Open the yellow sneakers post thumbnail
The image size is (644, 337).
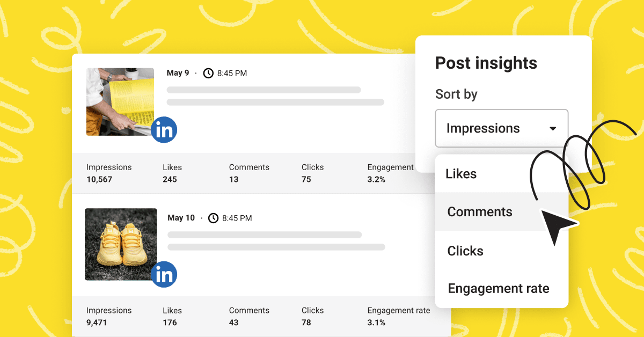(x=121, y=244)
